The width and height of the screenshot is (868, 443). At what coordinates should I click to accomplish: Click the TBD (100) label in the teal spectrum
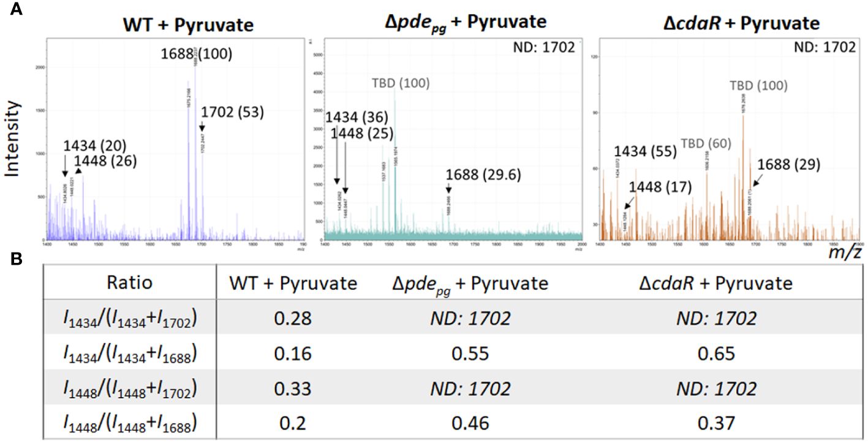(x=401, y=83)
